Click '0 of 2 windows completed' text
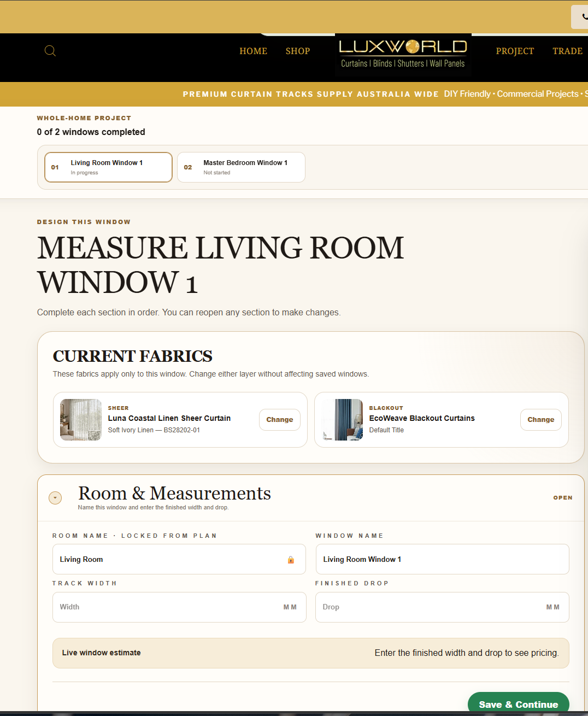Screen dimensions: 588x716 point(91,132)
